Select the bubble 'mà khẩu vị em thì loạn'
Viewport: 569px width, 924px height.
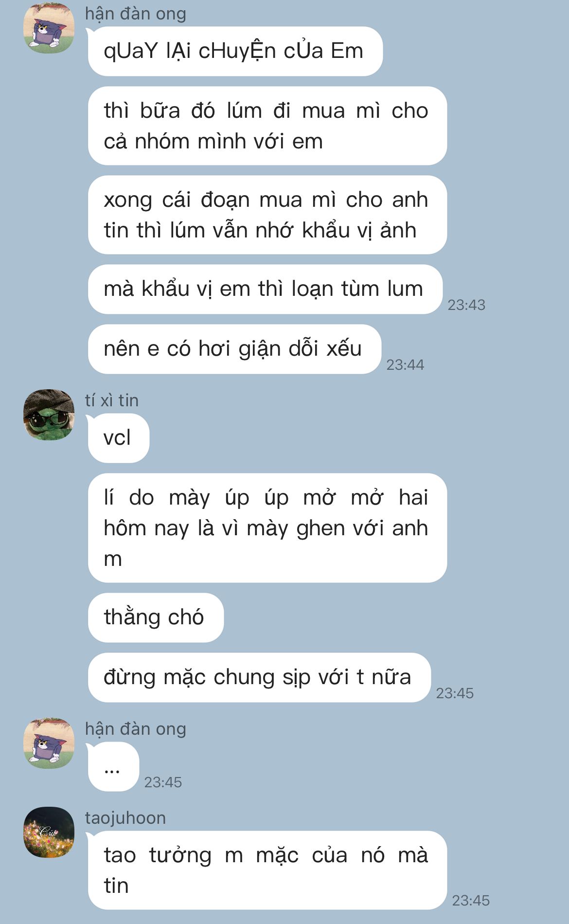[265, 289]
